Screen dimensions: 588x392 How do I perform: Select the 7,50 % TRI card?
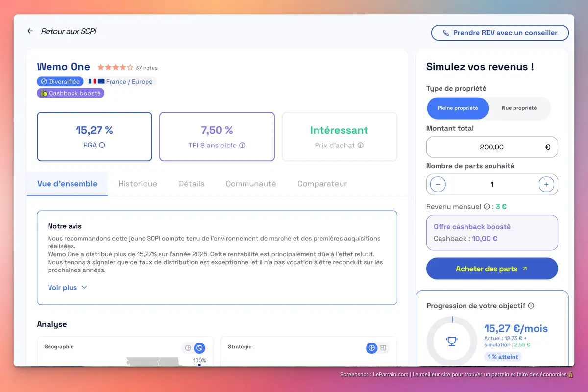coord(217,137)
